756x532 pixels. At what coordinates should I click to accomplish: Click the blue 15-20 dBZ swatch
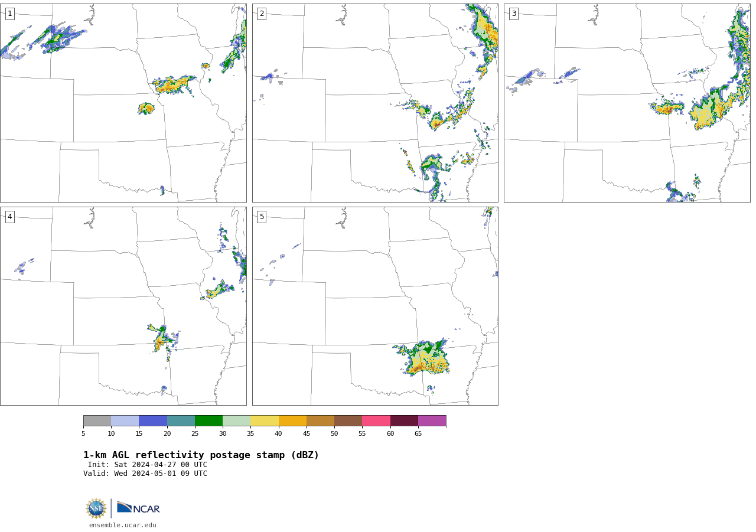pos(153,421)
